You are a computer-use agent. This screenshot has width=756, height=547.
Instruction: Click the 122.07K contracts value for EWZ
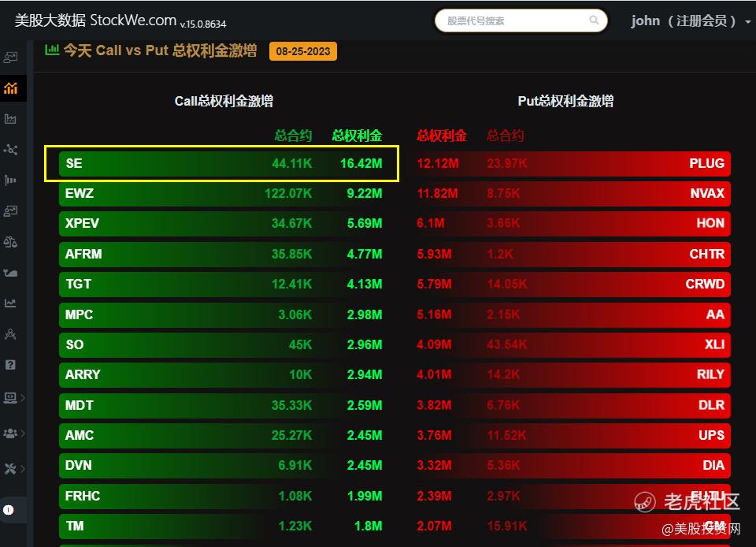(288, 193)
